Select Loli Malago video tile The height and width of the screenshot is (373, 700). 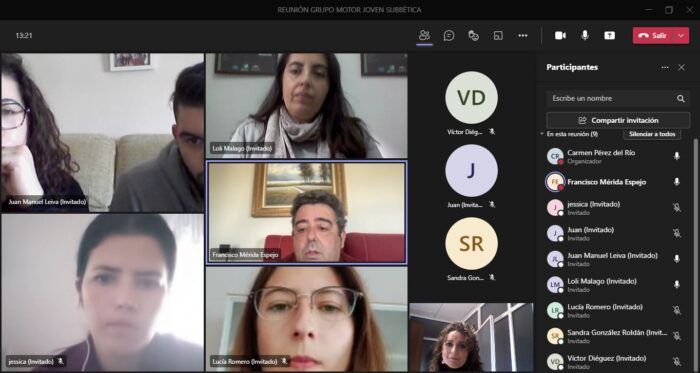tap(306, 105)
